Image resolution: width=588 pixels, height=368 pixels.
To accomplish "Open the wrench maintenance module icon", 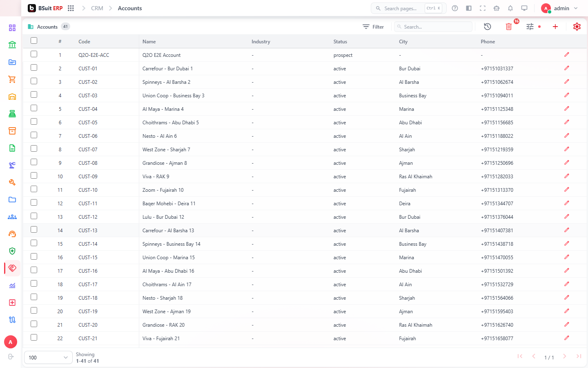I will [12, 182].
